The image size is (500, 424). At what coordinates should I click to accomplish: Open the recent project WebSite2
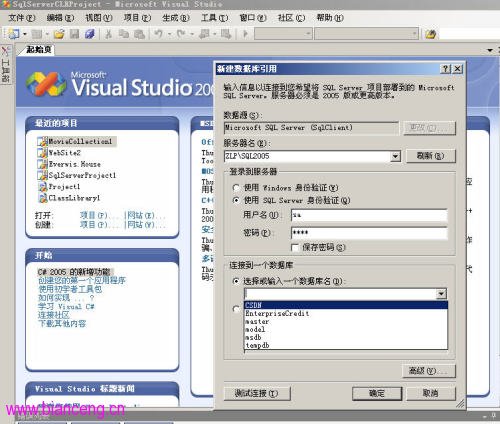tap(65, 153)
